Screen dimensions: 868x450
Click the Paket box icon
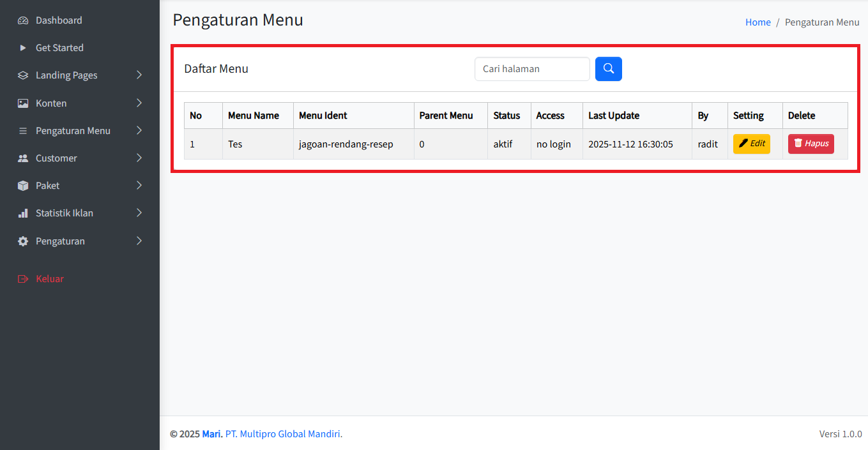[23, 186]
